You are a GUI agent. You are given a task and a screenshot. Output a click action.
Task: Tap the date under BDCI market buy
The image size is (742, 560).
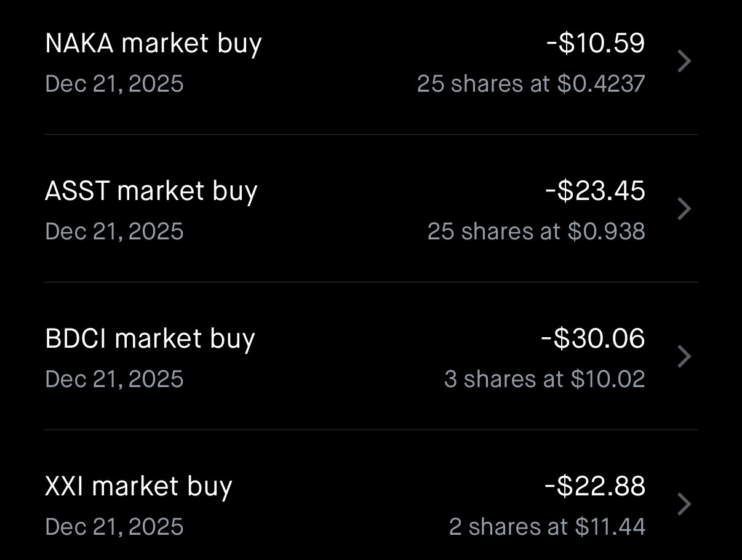(x=114, y=379)
